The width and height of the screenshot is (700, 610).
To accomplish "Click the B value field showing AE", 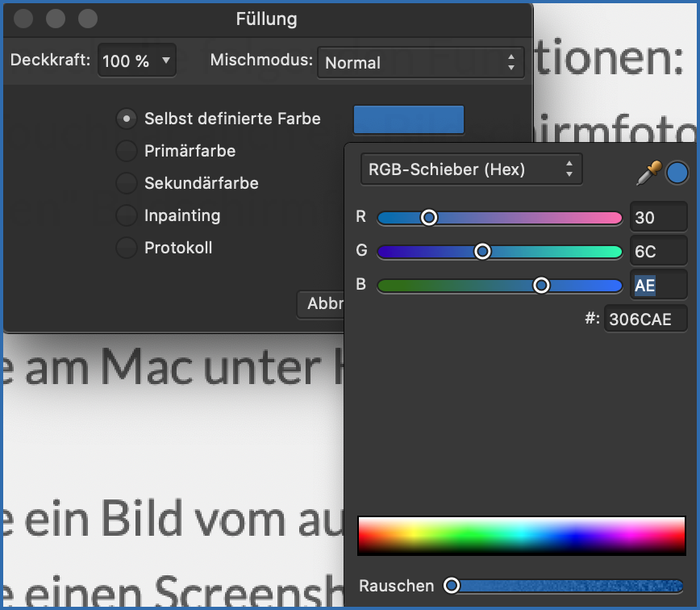I will pyautogui.click(x=659, y=284).
